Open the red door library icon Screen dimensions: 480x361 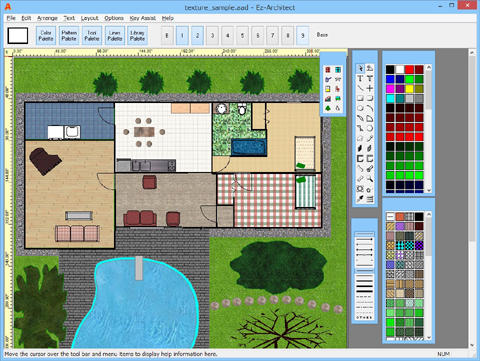coord(328,70)
